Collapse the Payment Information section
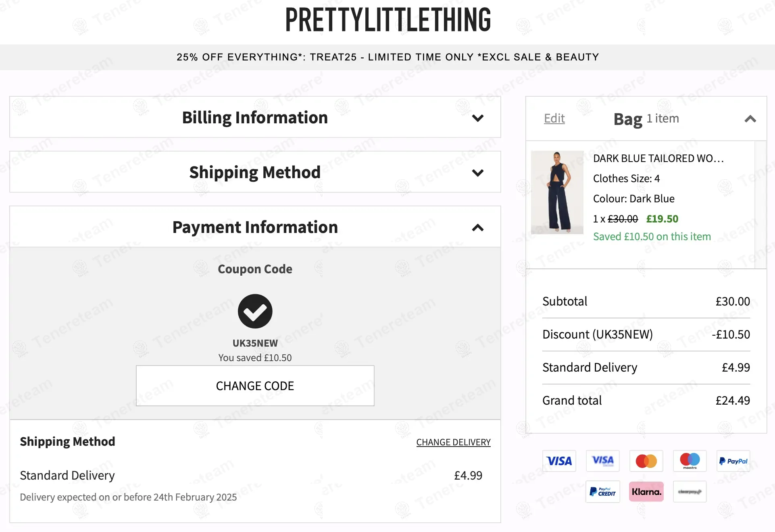The width and height of the screenshot is (775, 532). pyautogui.click(x=478, y=228)
